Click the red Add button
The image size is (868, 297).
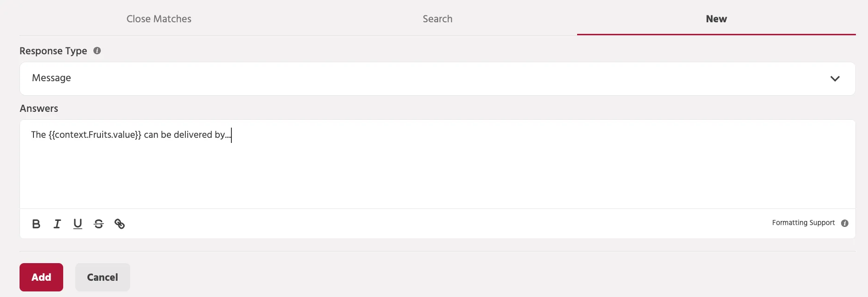(41, 277)
